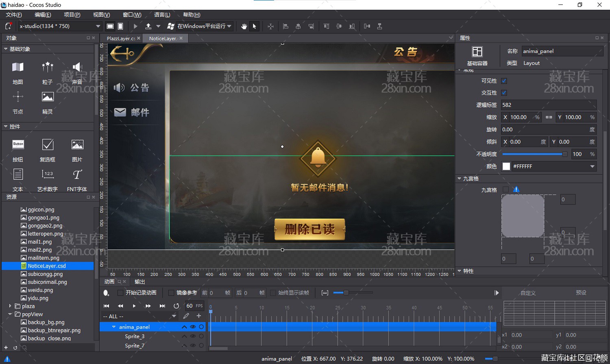This screenshot has width=610, height=364.
Task: Expand the plaza folder
Action: (x=10, y=306)
